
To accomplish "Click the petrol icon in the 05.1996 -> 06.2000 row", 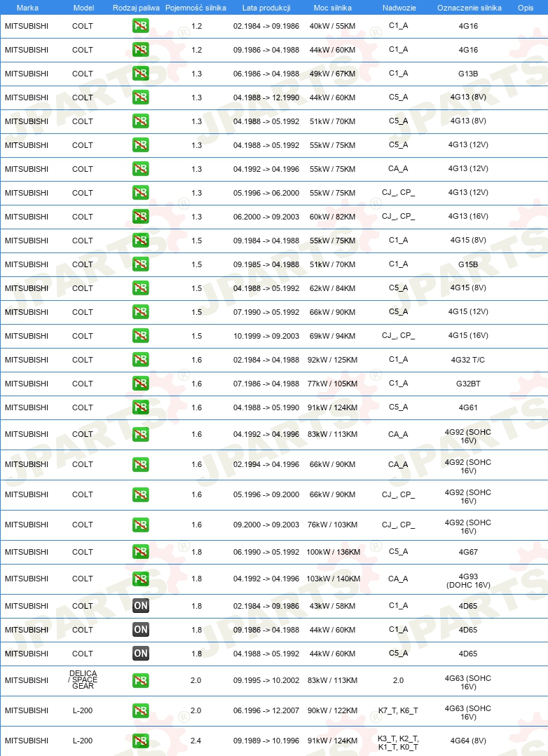I will click(141, 193).
